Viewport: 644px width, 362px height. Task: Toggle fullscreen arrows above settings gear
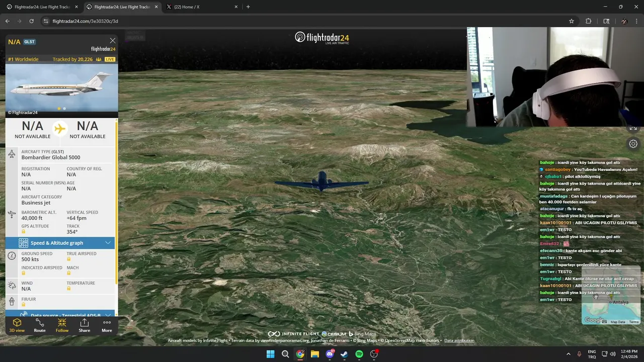[x=633, y=129]
